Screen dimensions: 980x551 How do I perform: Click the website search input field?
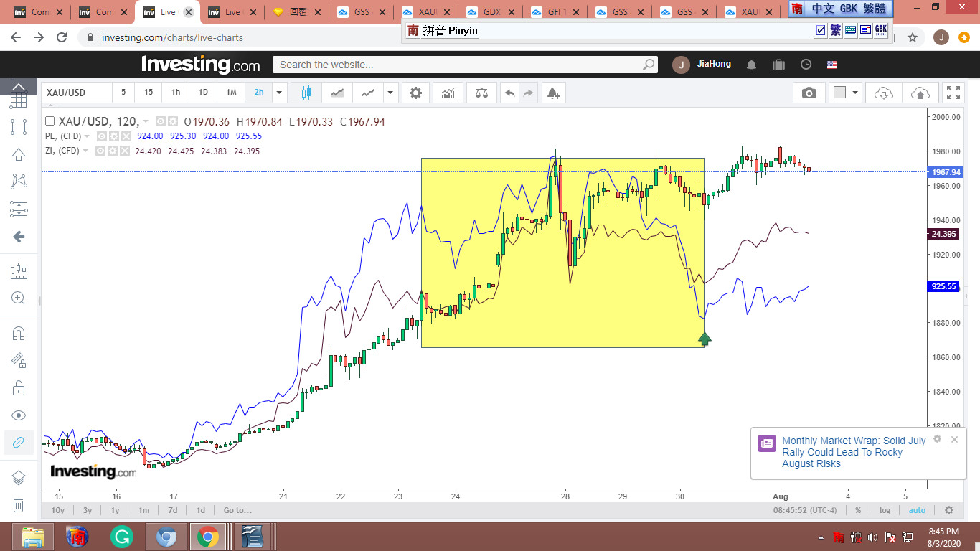[x=459, y=65]
